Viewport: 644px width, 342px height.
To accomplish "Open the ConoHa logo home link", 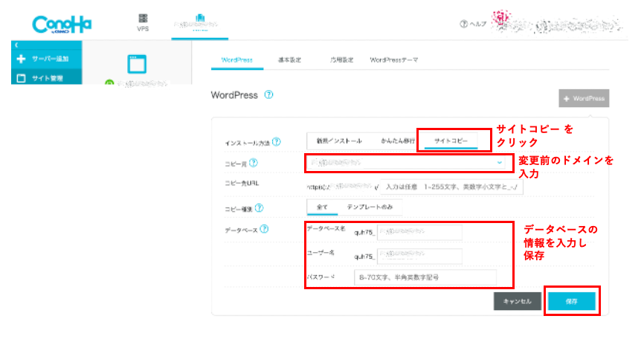I will tap(62, 25).
